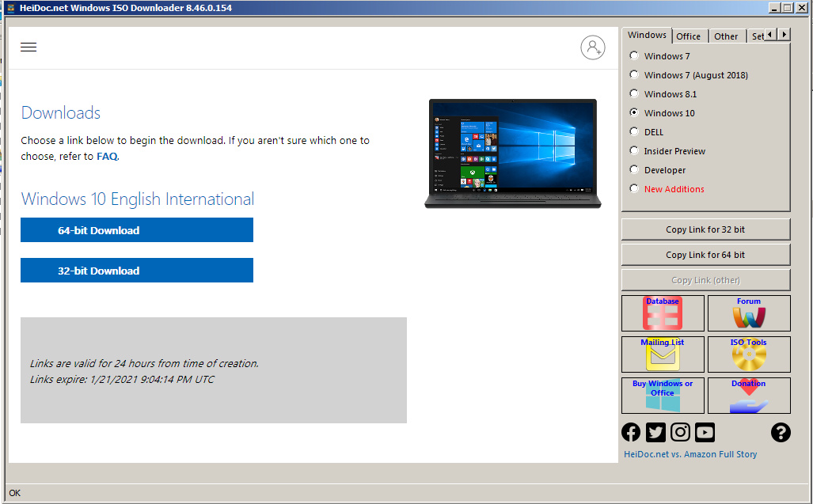Select the DELL radio button
This screenshot has height=504, width=813.
tap(633, 131)
